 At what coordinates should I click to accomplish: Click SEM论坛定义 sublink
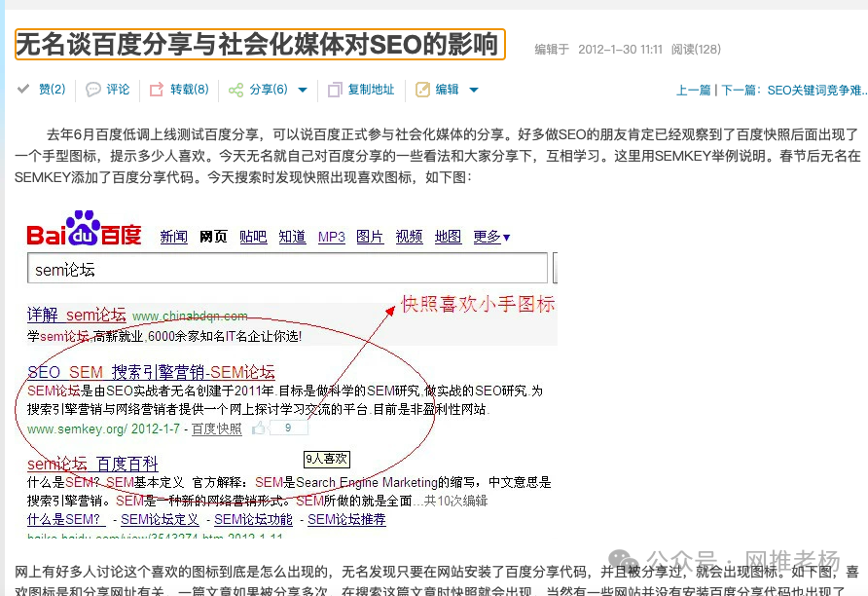160,520
